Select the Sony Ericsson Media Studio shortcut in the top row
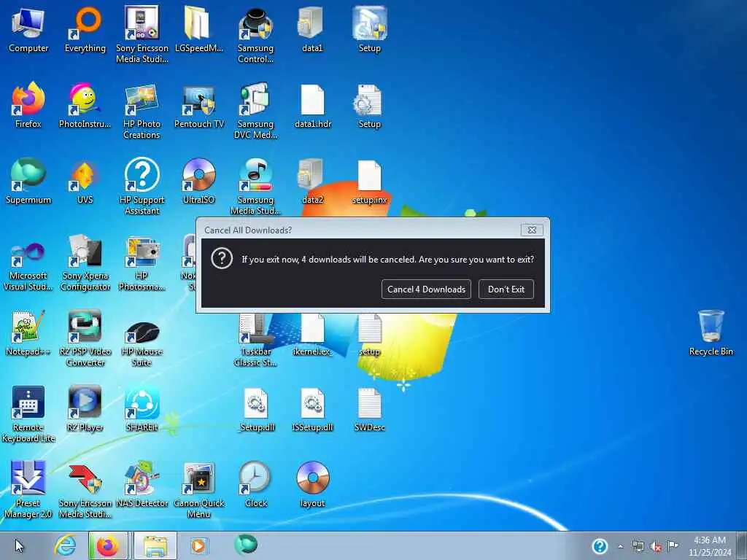Viewport: 747px width, 560px height. (142, 34)
